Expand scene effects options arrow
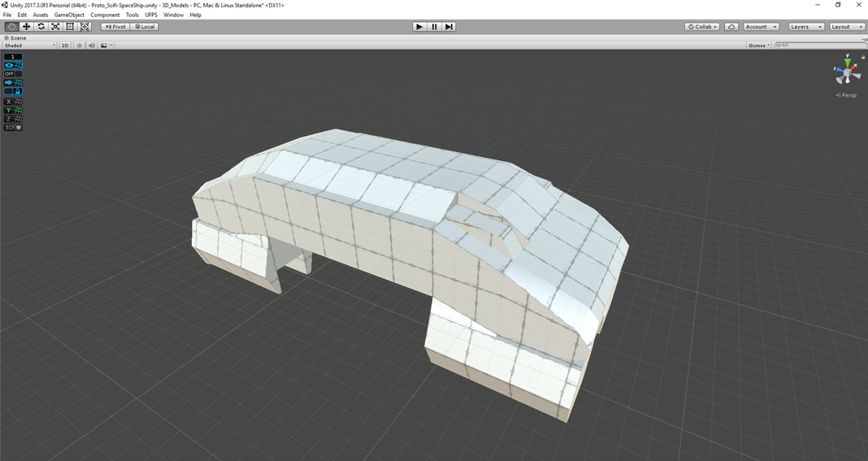The height and width of the screenshot is (461, 868). coord(112,46)
